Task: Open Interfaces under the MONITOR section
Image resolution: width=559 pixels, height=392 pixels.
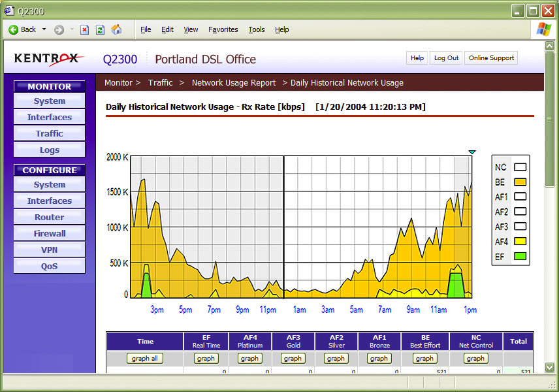Action: [x=50, y=117]
